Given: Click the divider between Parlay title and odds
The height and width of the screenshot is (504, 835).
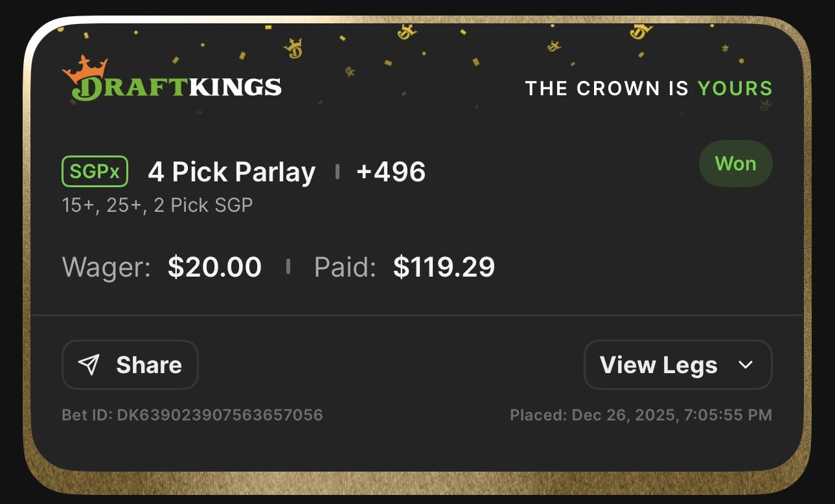Looking at the screenshot, I should [337, 172].
